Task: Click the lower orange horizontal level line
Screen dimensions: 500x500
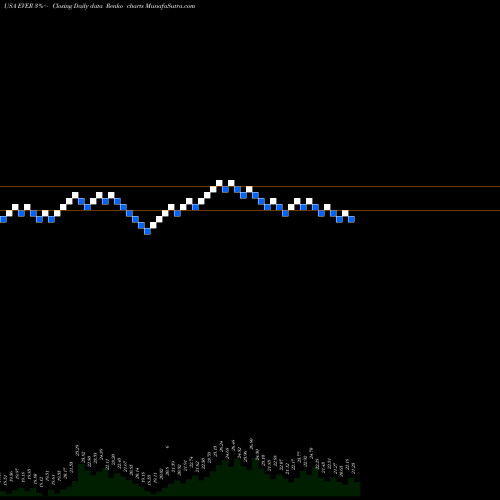Action: pos(250,211)
